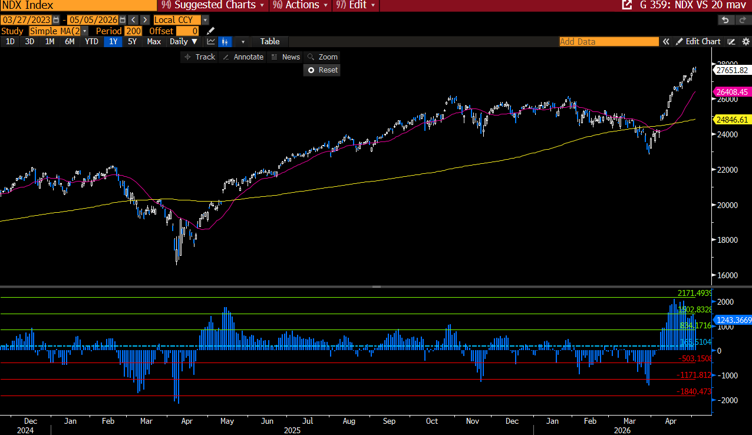The height and width of the screenshot is (435, 752).
Task: Open the Actions menu
Action: coord(300,5)
